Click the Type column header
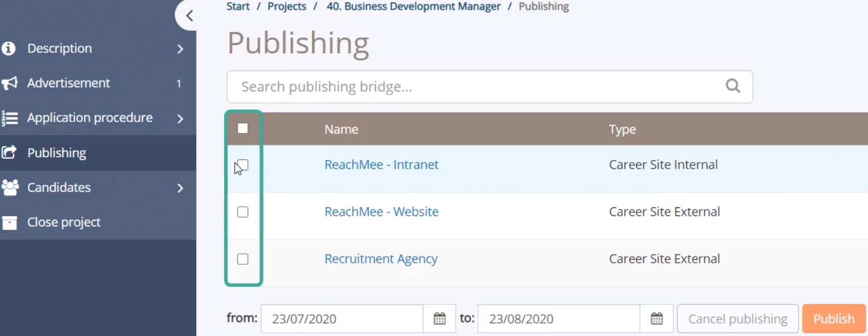 pos(622,129)
